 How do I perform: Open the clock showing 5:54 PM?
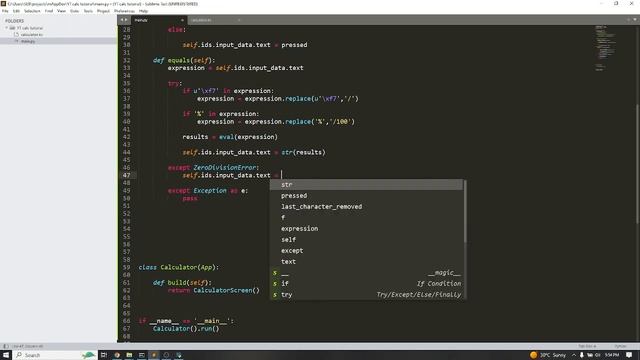pos(612,355)
